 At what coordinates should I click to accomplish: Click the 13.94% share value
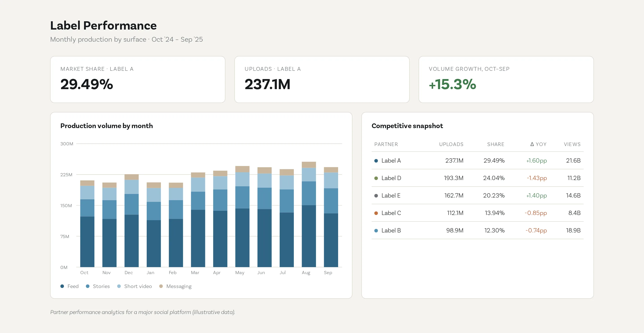tap(494, 213)
